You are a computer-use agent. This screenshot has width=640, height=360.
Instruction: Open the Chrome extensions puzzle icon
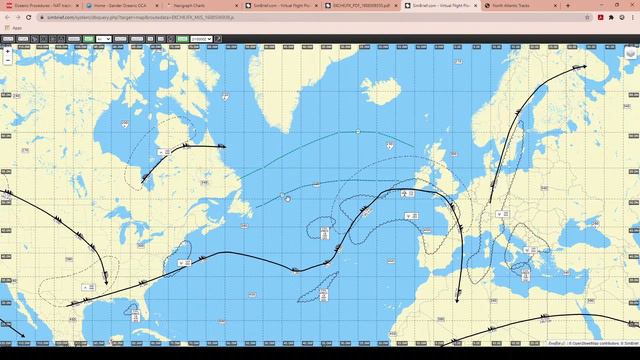click(611, 18)
